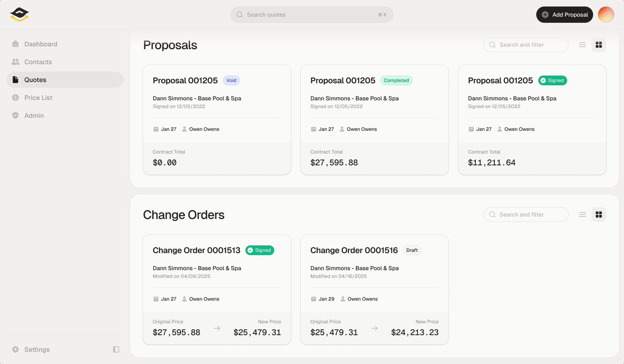
Task: Click the Signed badge on Proposal 001205
Action: (552, 80)
